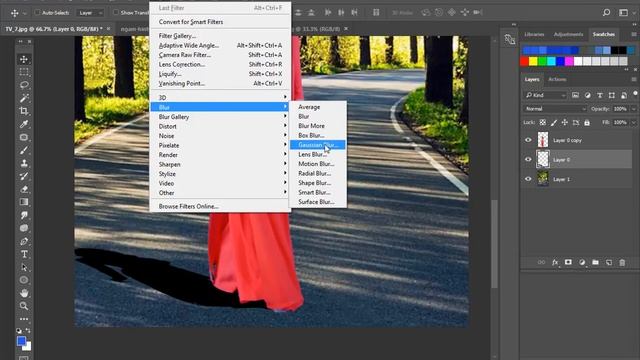Switch to the Libraries tab

[534, 34]
